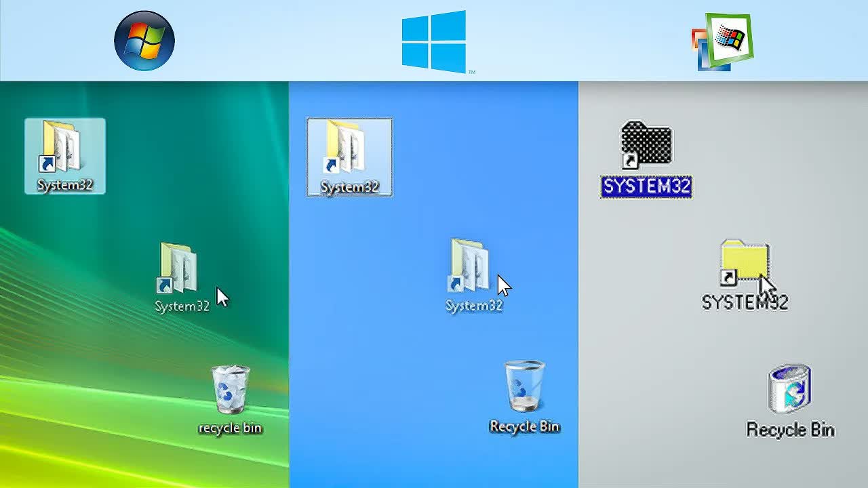
Task: Click the Windows Vista orb logo
Action: tap(144, 41)
